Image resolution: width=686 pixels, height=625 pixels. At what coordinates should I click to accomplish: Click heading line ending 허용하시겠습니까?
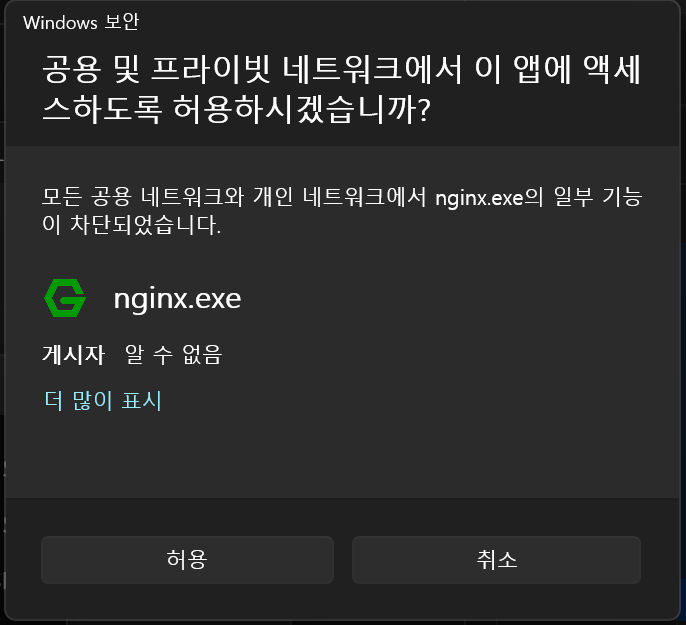click(237, 109)
